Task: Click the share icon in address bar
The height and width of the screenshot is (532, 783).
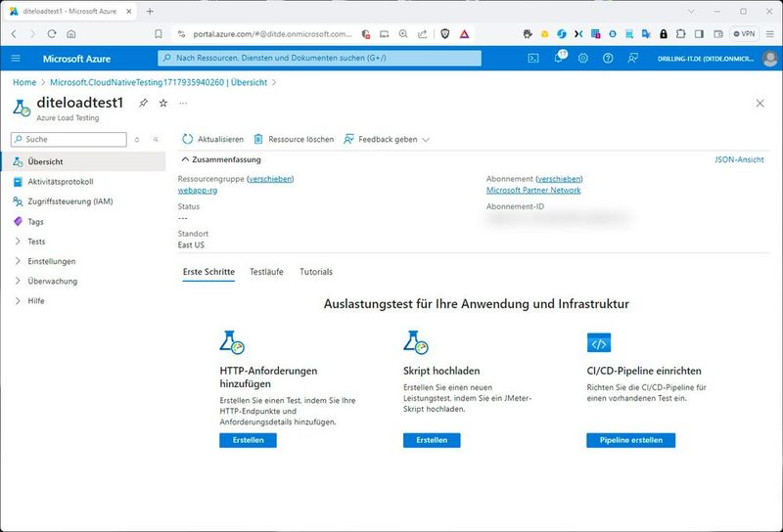Action: pos(423,34)
